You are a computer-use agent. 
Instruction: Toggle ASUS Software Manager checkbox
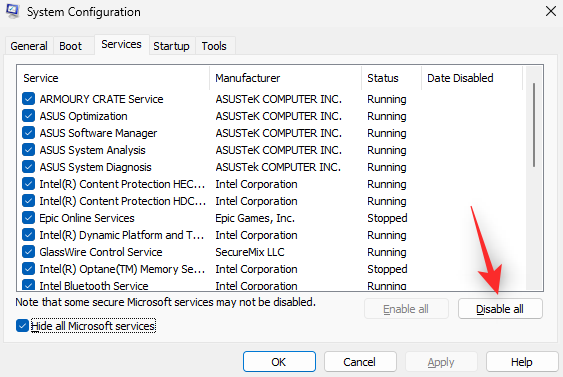[x=28, y=133]
